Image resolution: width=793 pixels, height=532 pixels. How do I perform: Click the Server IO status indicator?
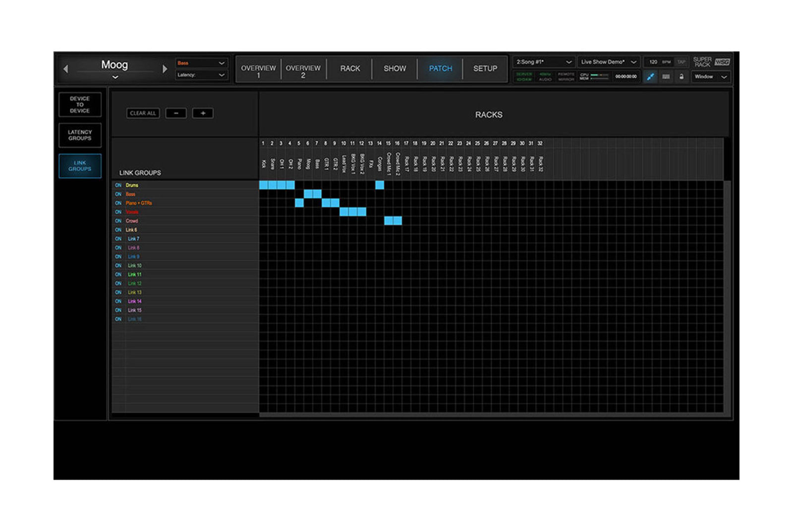click(524, 77)
